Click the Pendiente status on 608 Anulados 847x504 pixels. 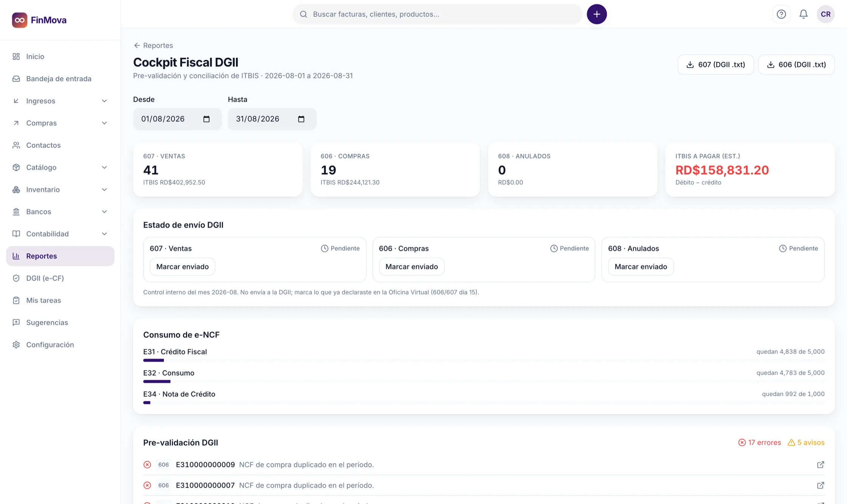(799, 248)
